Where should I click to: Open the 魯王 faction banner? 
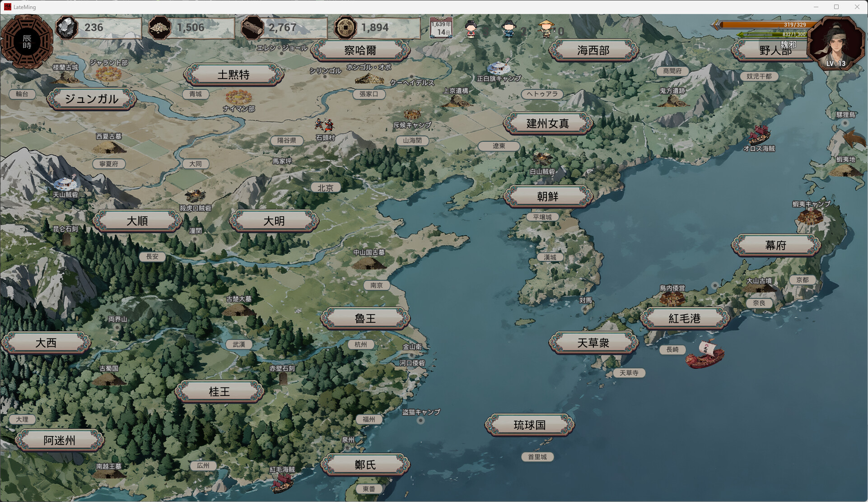point(365,318)
